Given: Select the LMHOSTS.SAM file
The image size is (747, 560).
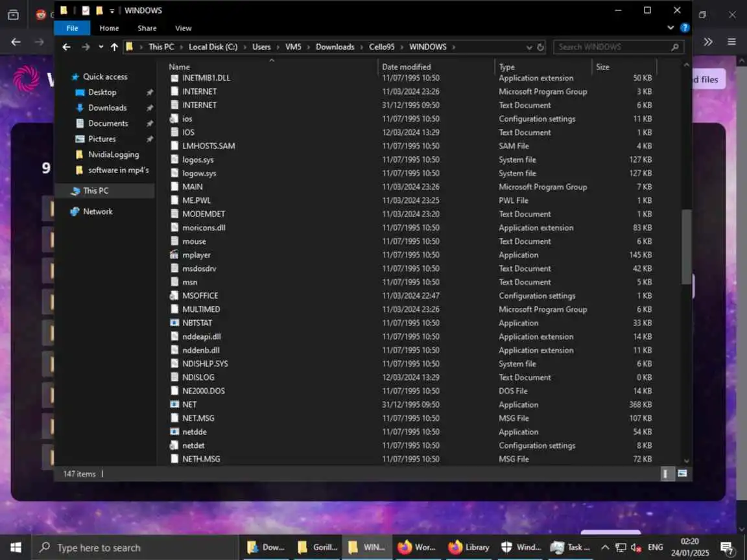Looking at the screenshot, I should [208, 146].
